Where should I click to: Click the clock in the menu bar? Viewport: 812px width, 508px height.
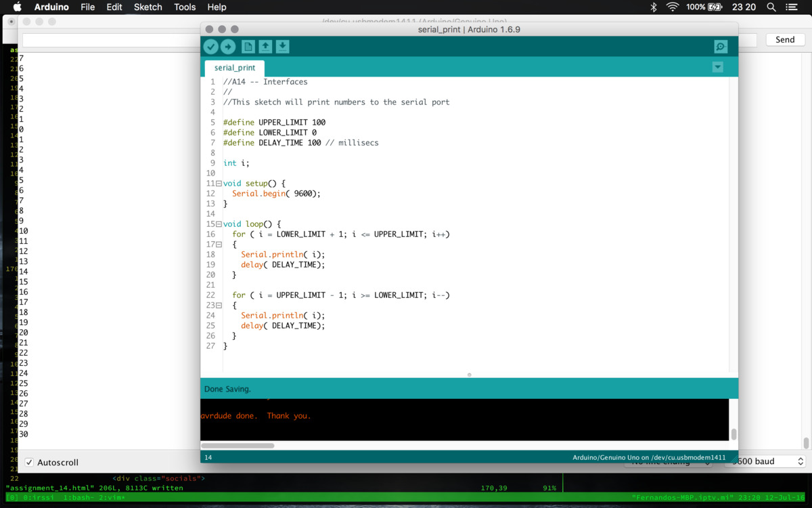pos(744,7)
